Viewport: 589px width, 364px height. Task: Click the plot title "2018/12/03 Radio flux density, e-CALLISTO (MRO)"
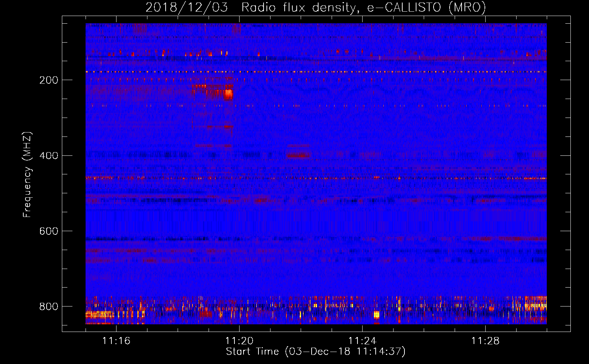point(316,7)
